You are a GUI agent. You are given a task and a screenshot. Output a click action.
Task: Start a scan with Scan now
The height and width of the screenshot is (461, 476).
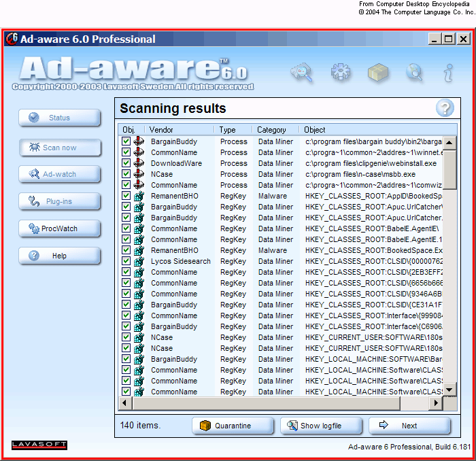pos(60,148)
